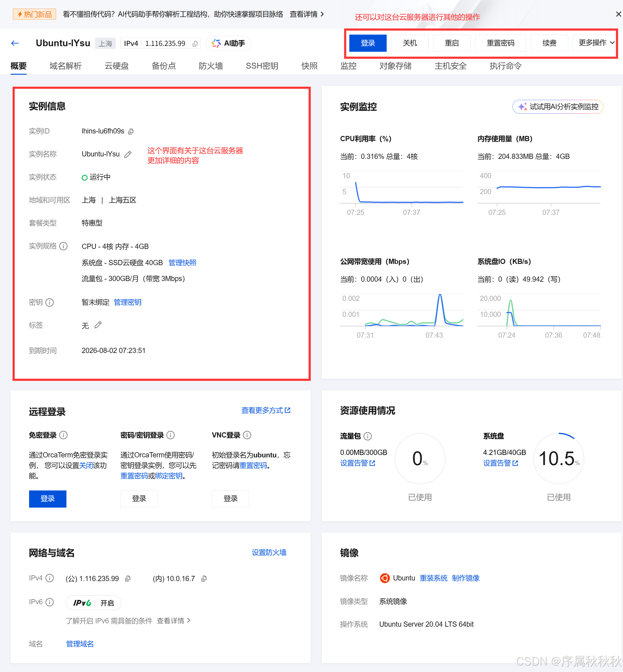Viewport: 623px width, 672px height.
Task: Open the 监控 tab
Action: pyautogui.click(x=348, y=66)
